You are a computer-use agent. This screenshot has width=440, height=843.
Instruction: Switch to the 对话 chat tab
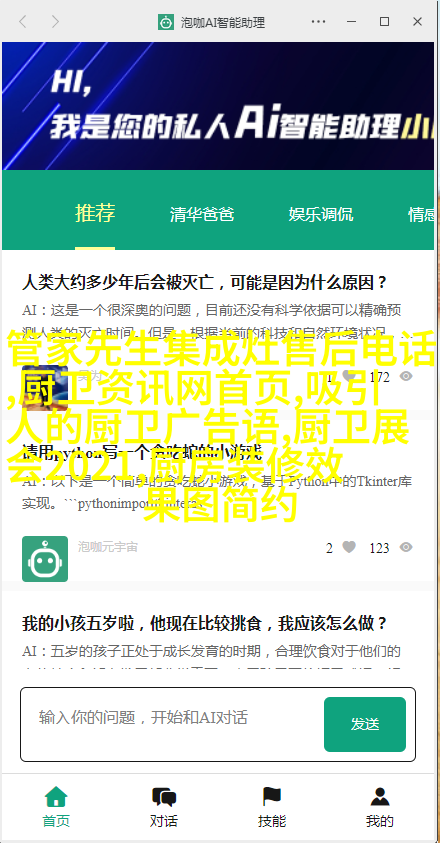point(164,807)
